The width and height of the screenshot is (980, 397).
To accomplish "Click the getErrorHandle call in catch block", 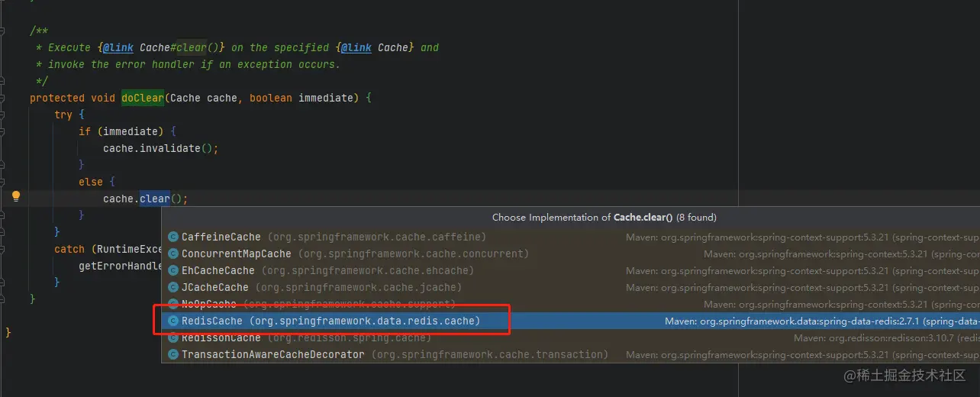I will [121, 266].
